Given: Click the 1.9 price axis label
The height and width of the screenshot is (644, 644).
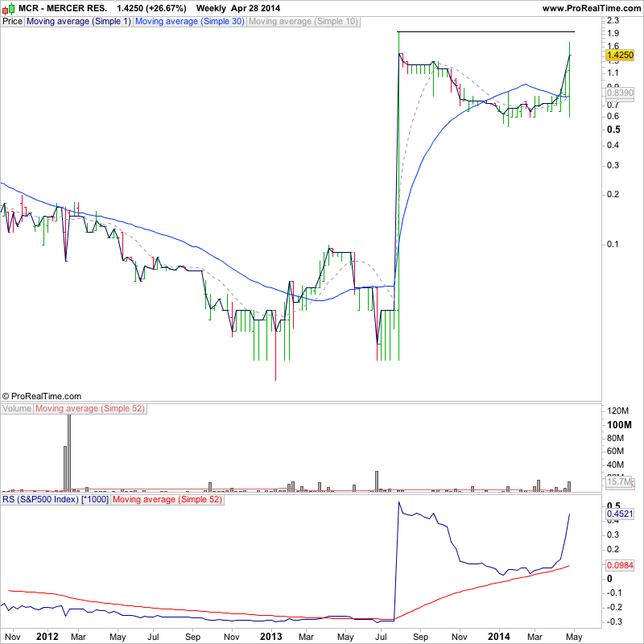Looking at the screenshot, I should (613, 33).
